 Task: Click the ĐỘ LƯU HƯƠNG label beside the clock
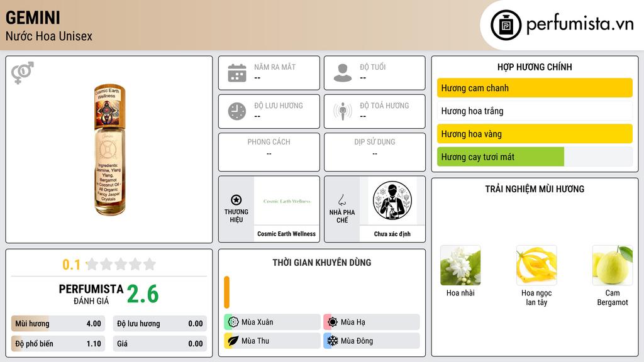click(x=279, y=106)
